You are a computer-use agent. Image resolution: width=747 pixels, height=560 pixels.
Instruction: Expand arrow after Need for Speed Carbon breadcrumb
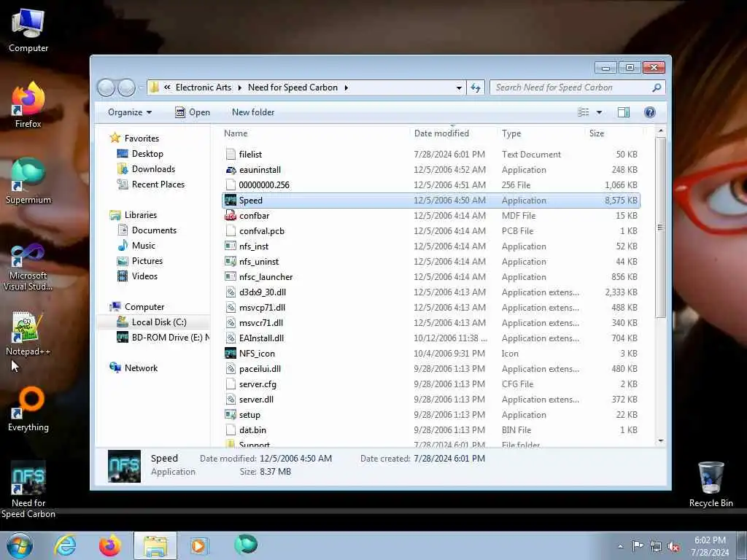click(x=347, y=87)
